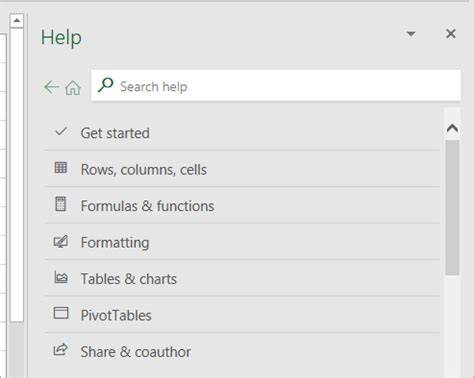Click the chart icon beside Tables & charts

pyautogui.click(x=61, y=277)
